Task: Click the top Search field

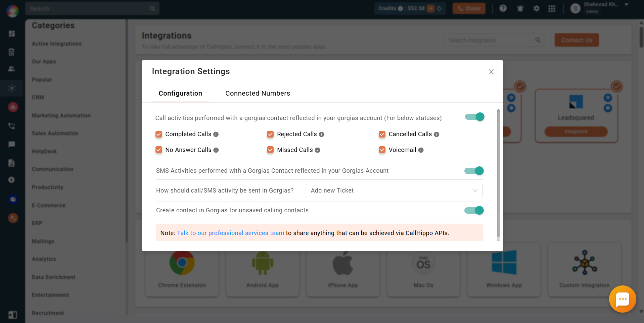Action: tap(92, 8)
